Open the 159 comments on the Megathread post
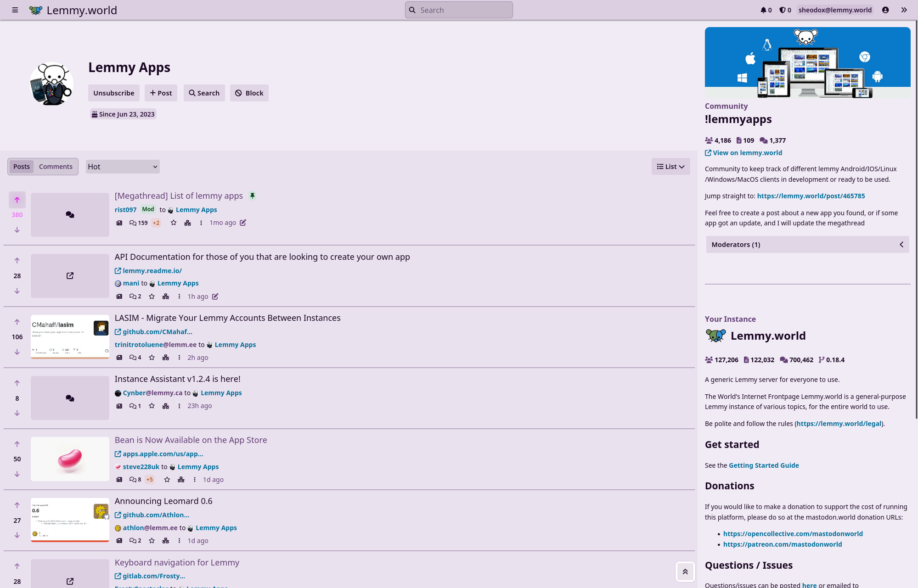 coord(139,223)
